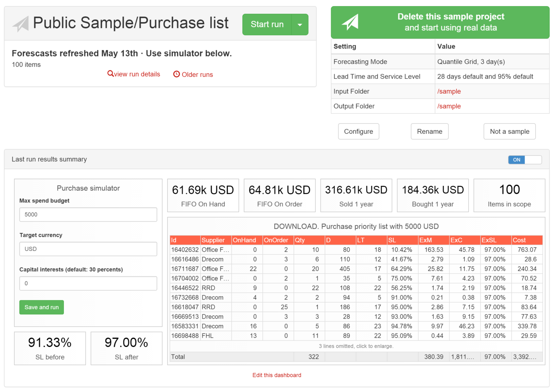Open the view run details link
The height and width of the screenshot is (392, 554).
137,74
